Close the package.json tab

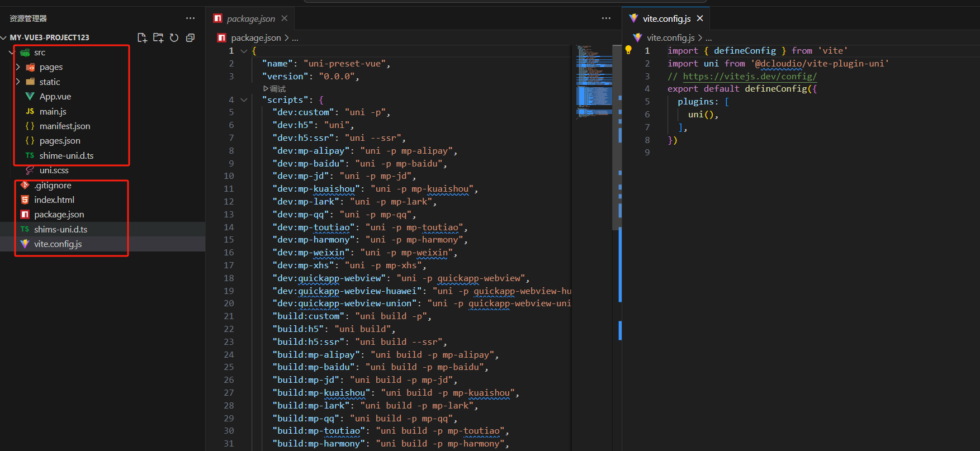tap(285, 18)
